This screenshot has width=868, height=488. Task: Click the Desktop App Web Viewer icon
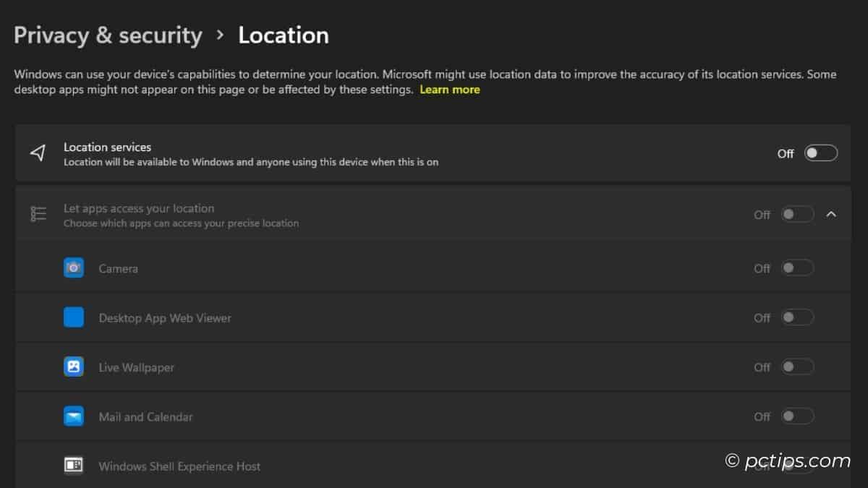[x=74, y=317]
